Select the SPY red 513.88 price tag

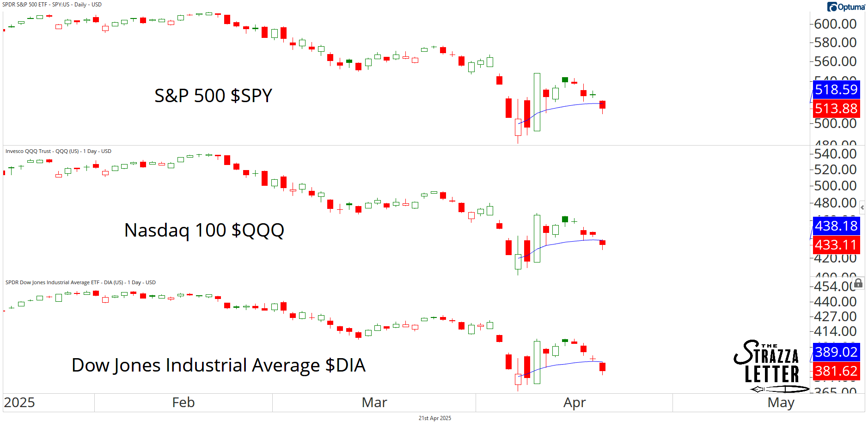(x=836, y=109)
